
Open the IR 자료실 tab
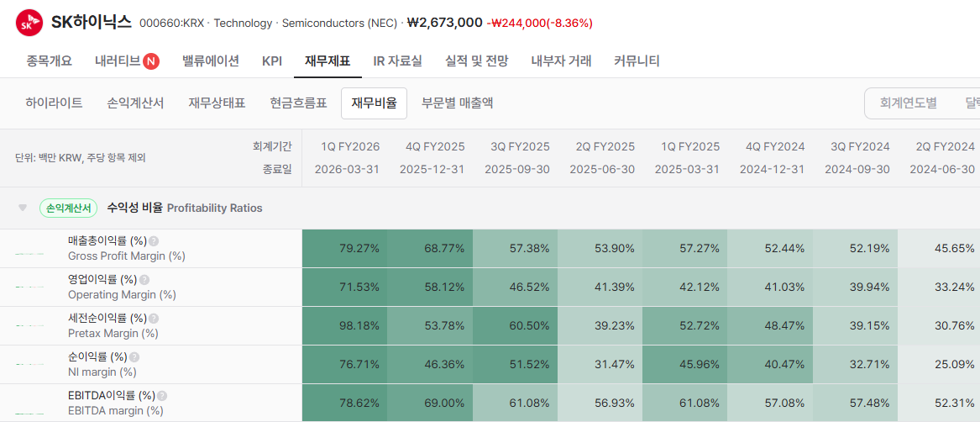(x=397, y=61)
